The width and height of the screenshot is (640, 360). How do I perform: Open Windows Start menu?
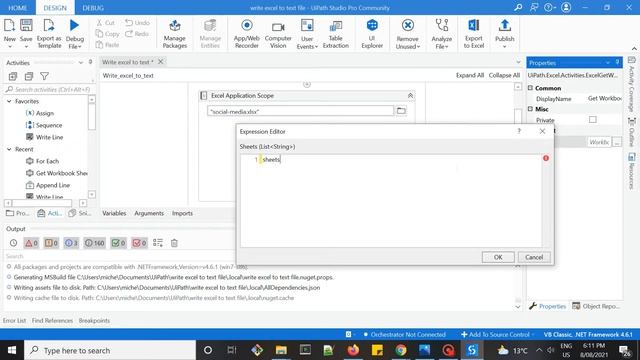[x=12, y=350]
